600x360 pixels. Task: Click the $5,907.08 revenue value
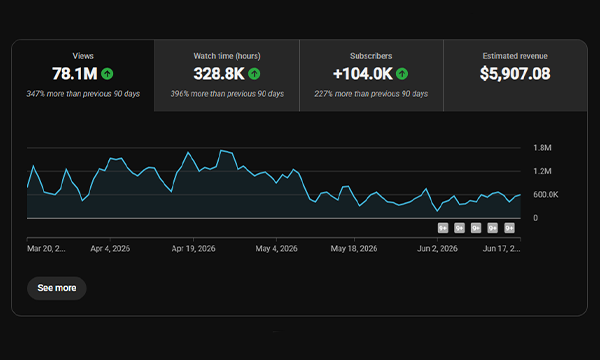tap(515, 73)
